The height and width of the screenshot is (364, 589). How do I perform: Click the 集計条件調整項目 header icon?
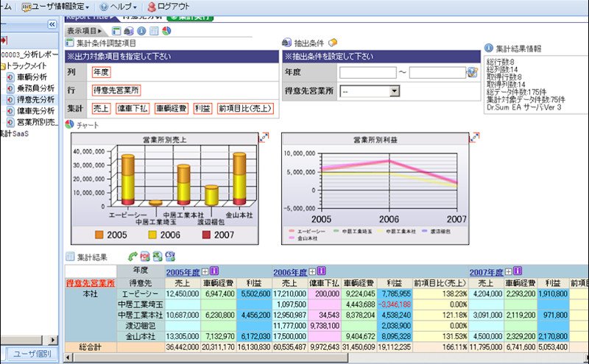[x=69, y=43]
